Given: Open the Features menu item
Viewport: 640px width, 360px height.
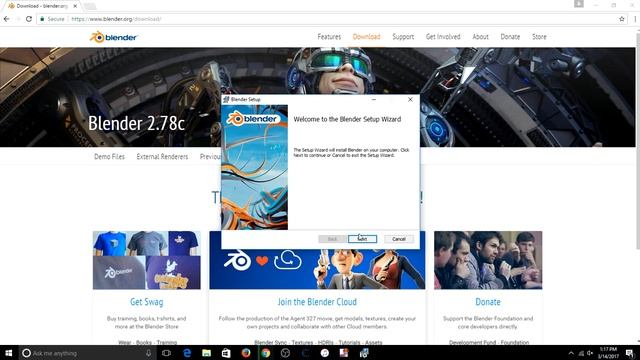Looking at the screenshot, I should [329, 37].
